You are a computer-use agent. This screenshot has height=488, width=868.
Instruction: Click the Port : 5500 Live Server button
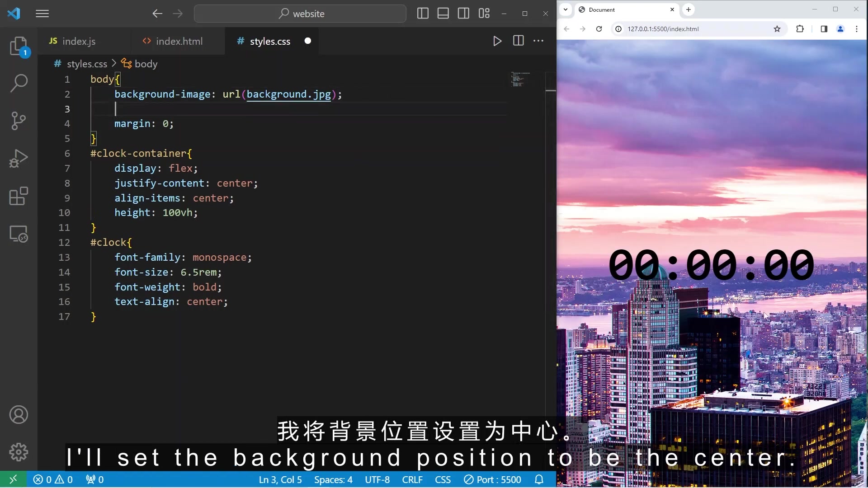(493, 479)
